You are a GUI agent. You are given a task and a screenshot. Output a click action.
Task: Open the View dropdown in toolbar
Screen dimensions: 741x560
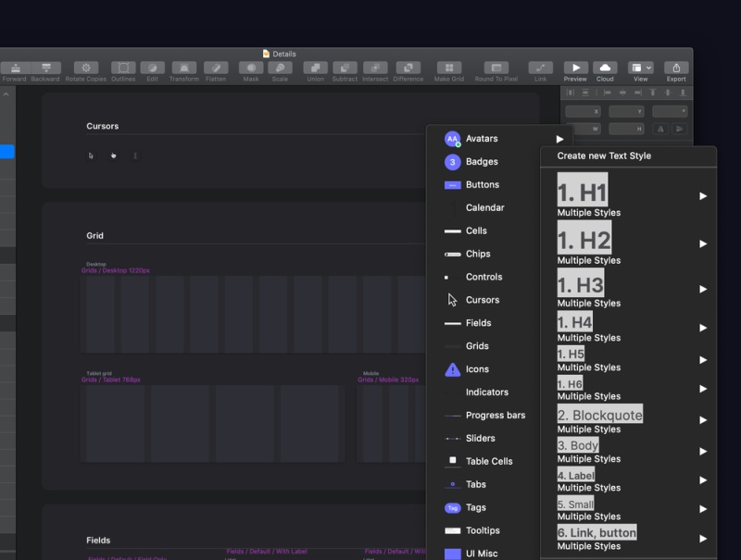click(x=640, y=68)
